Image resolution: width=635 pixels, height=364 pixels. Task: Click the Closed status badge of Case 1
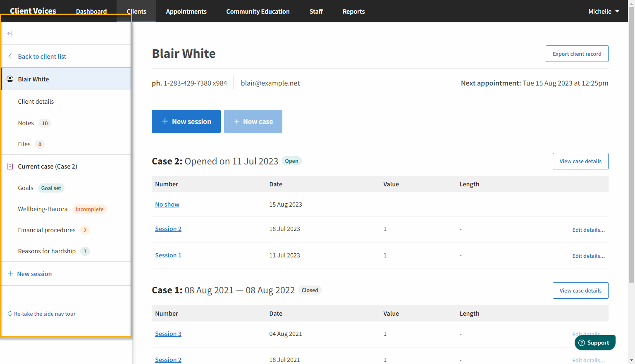[x=310, y=290]
